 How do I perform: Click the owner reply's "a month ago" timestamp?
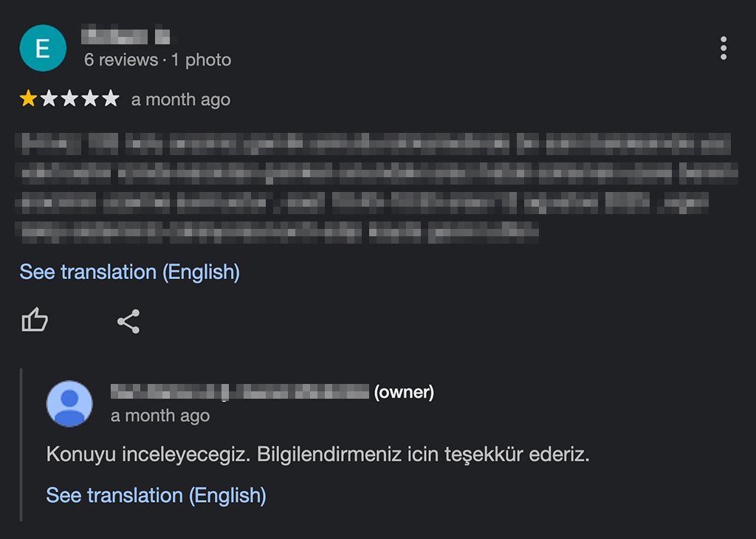[x=160, y=416]
